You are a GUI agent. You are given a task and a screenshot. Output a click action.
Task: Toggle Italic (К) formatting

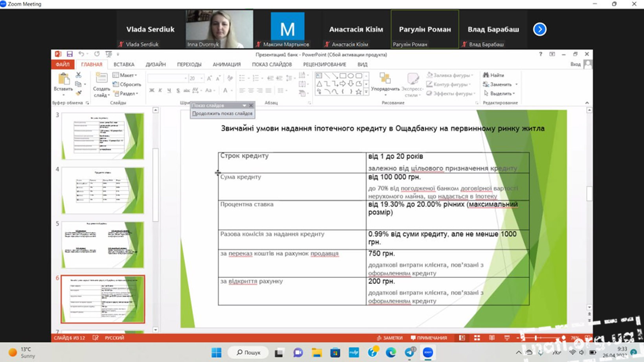pyautogui.click(x=160, y=90)
